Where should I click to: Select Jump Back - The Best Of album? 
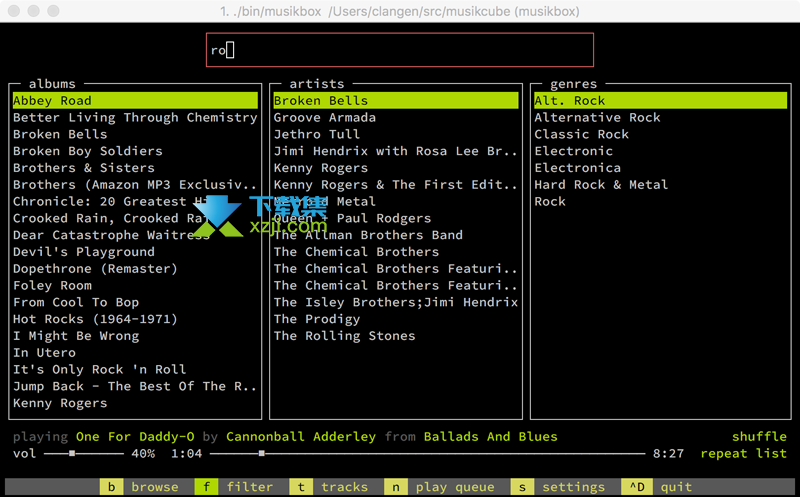135,387
